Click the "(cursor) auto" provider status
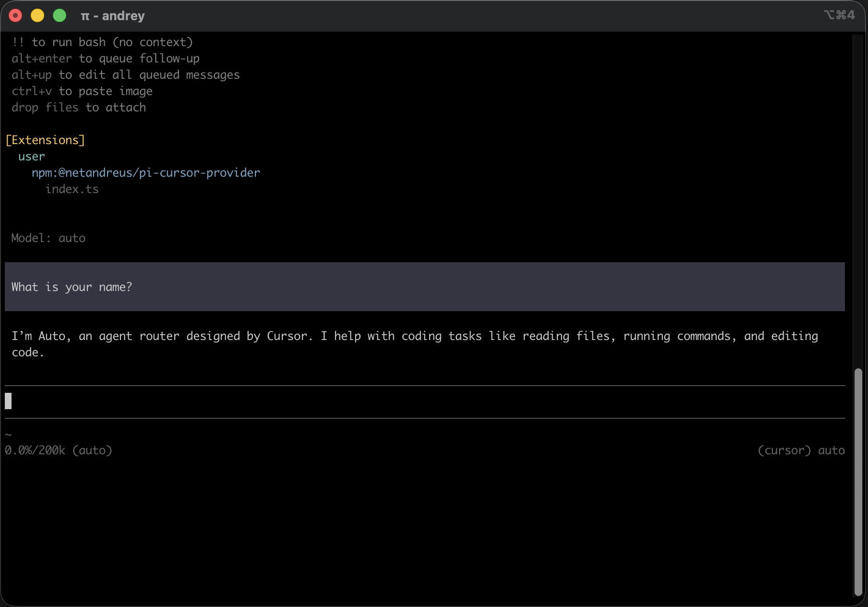This screenshot has height=607, width=868. tap(801, 450)
